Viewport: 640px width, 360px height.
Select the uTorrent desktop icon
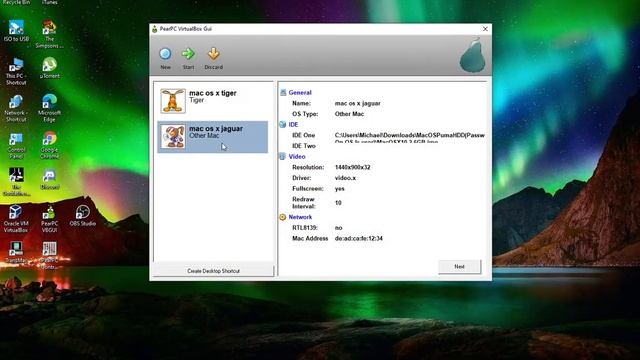49,68
